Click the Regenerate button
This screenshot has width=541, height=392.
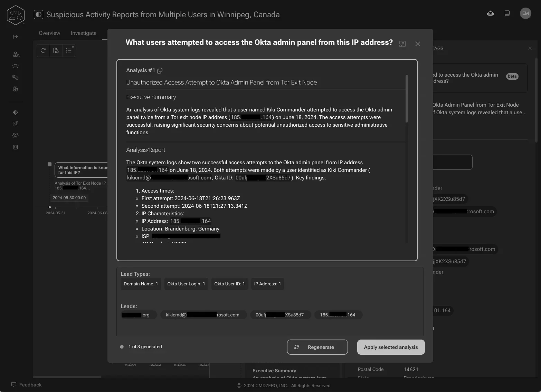coord(317,347)
